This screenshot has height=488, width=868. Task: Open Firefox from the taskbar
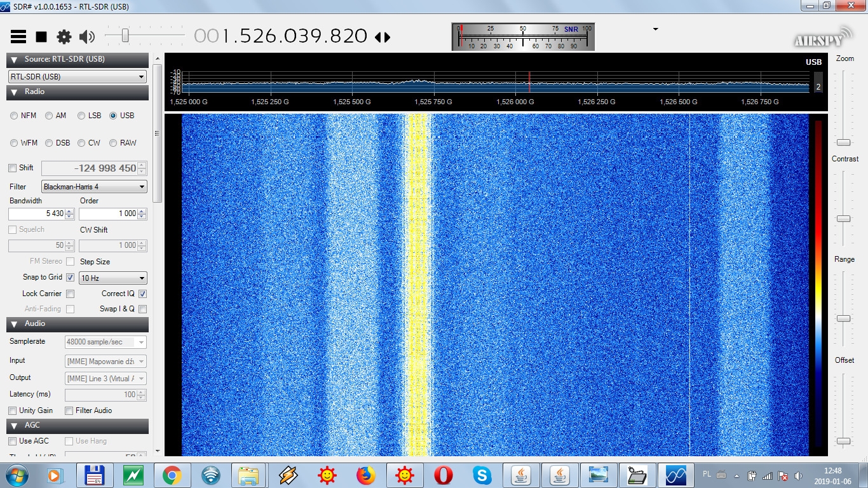tap(365, 475)
